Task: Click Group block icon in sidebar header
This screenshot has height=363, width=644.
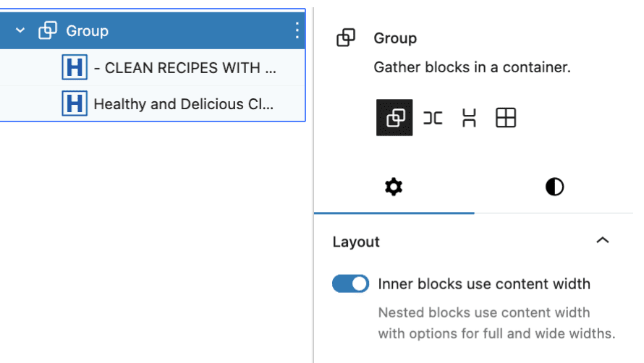Action: click(346, 38)
